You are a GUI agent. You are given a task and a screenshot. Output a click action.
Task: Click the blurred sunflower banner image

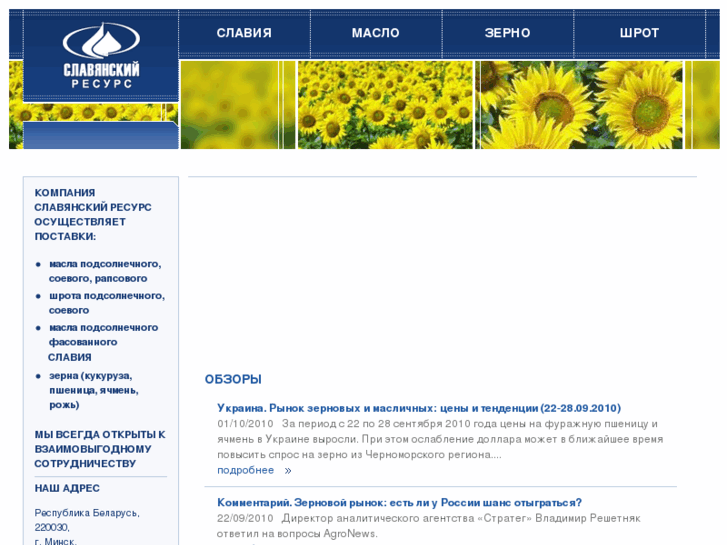pyautogui.click(x=237, y=105)
